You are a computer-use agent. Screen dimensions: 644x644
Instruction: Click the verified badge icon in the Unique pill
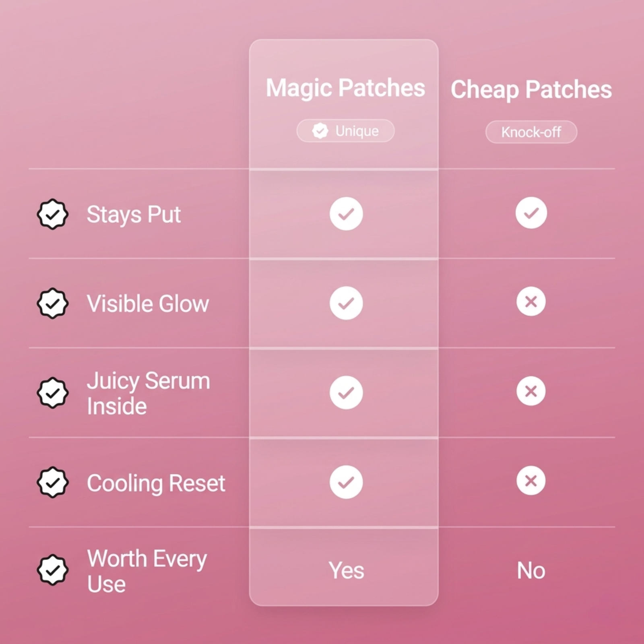[320, 131]
